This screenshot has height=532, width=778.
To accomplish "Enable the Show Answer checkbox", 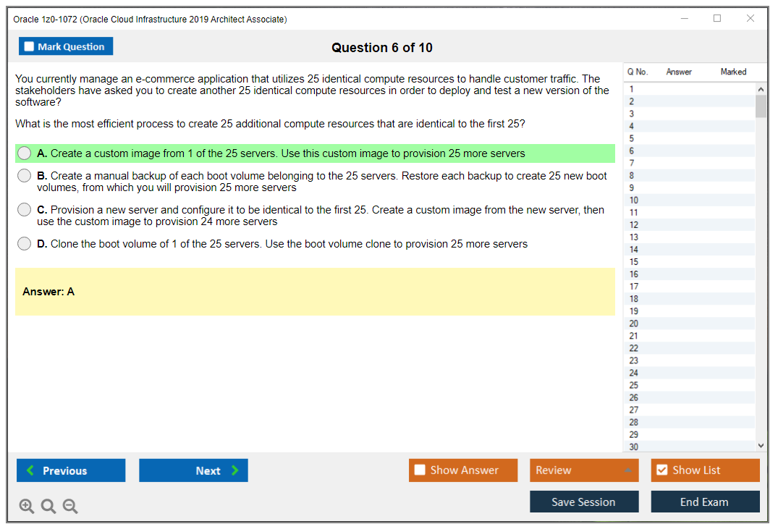I will [x=420, y=470].
